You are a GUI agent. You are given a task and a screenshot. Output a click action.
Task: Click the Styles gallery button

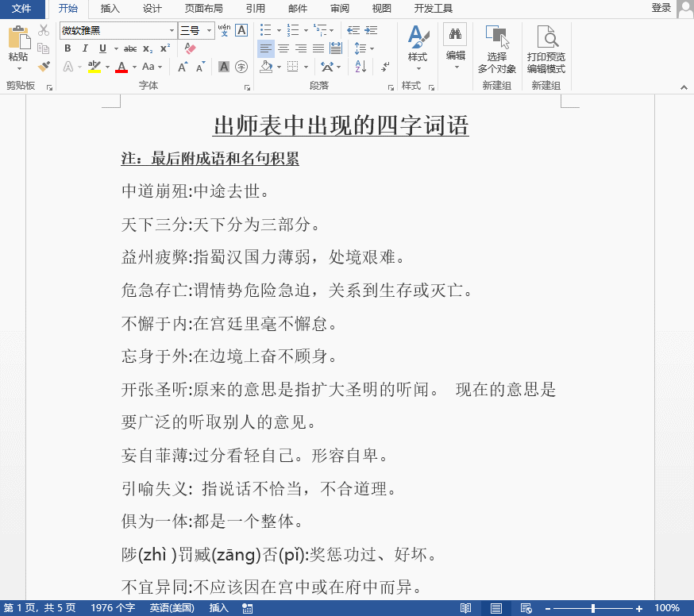(418, 48)
